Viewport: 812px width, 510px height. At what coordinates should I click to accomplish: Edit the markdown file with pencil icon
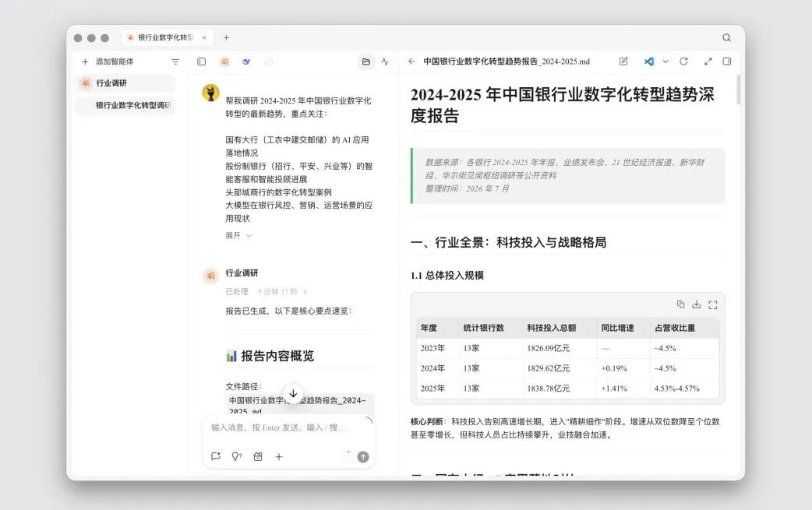click(623, 61)
